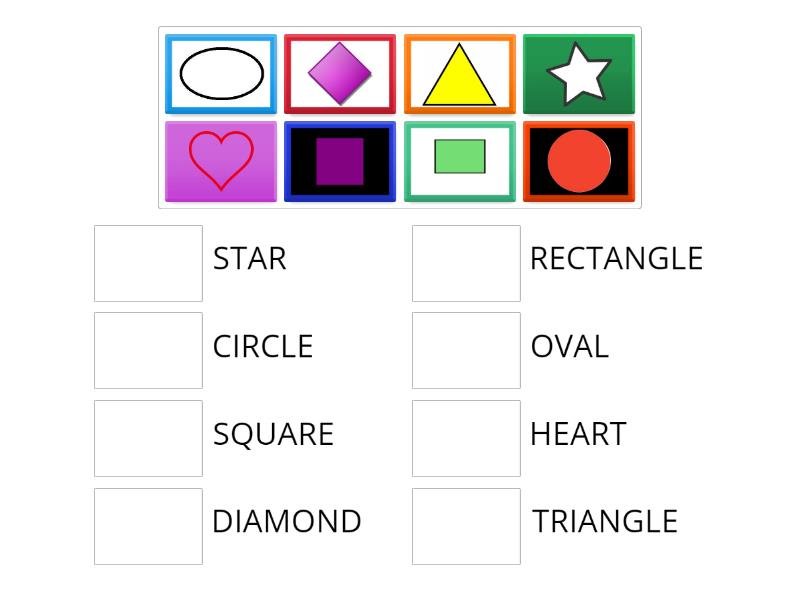Select the answer box beside HEART
The image size is (800, 600).
point(466,434)
